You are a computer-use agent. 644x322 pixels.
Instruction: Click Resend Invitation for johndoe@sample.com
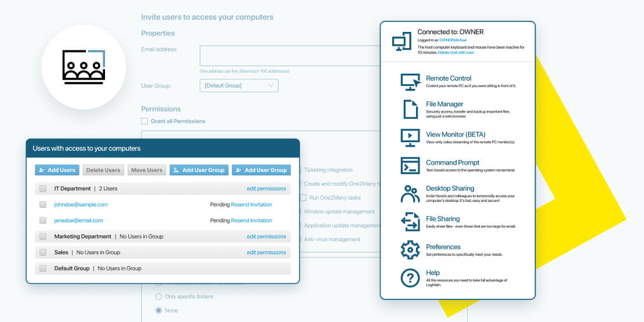tap(251, 205)
